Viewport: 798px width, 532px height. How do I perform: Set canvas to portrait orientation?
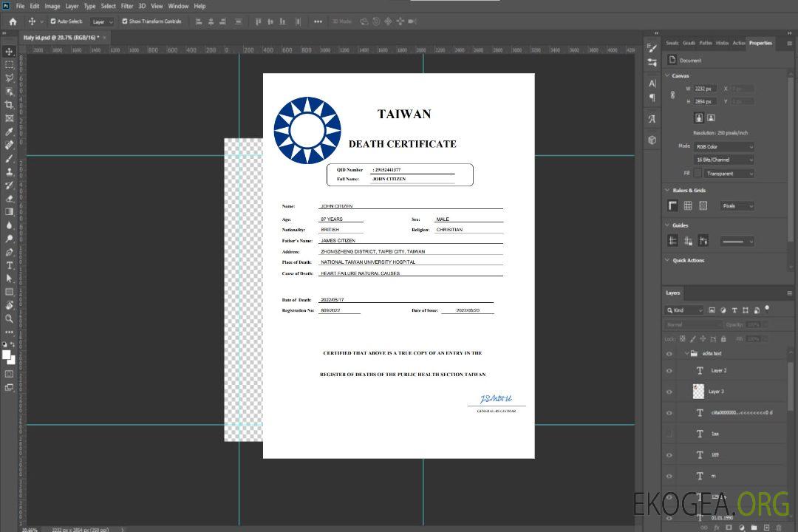click(x=699, y=118)
